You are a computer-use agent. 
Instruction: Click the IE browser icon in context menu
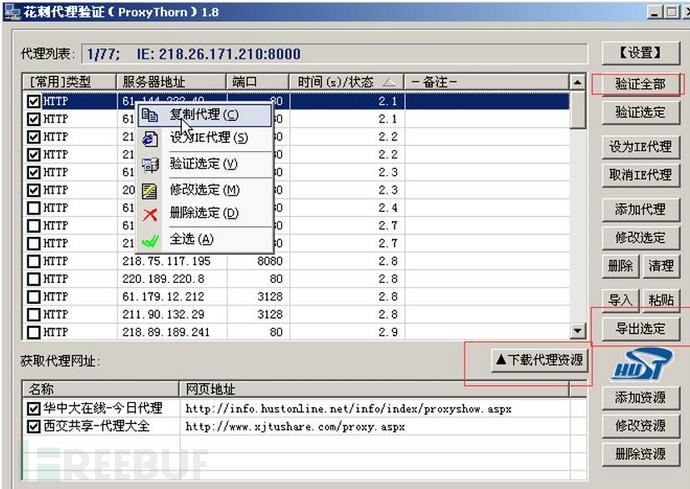150,139
